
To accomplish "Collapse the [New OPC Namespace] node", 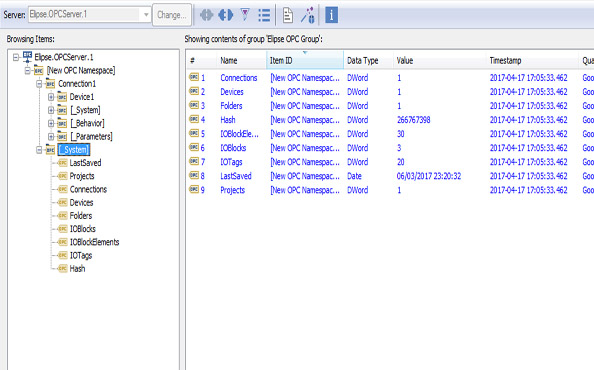I will (x=27, y=70).
